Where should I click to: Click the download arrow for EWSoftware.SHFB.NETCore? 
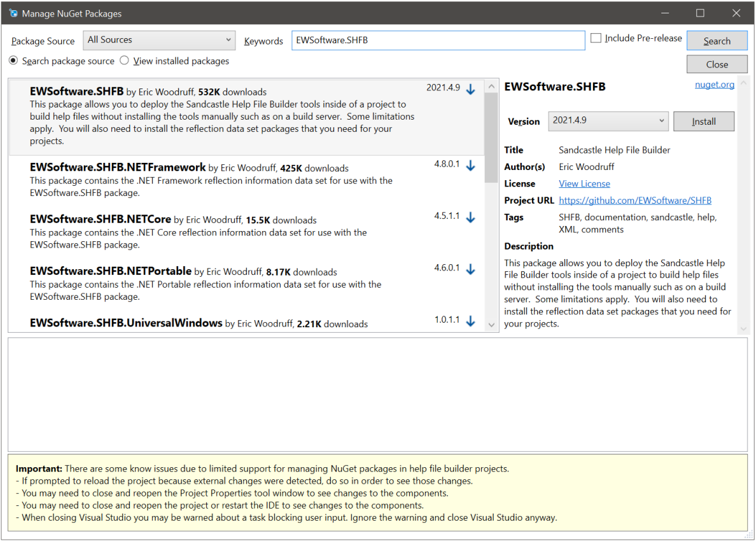pyautogui.click(x=470, y=217)
